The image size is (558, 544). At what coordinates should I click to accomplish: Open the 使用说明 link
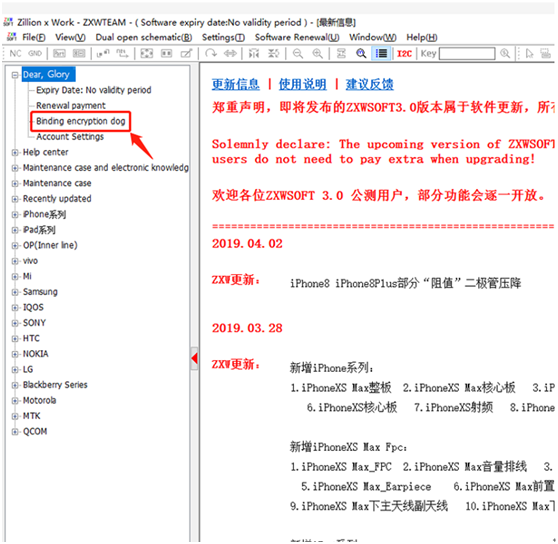[x=302, y=84]
